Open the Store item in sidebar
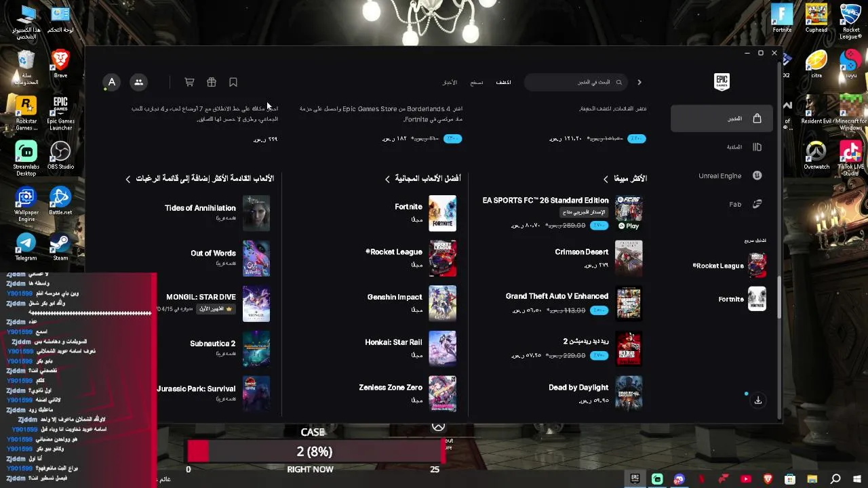868x488 pixels. pos(721,119)
